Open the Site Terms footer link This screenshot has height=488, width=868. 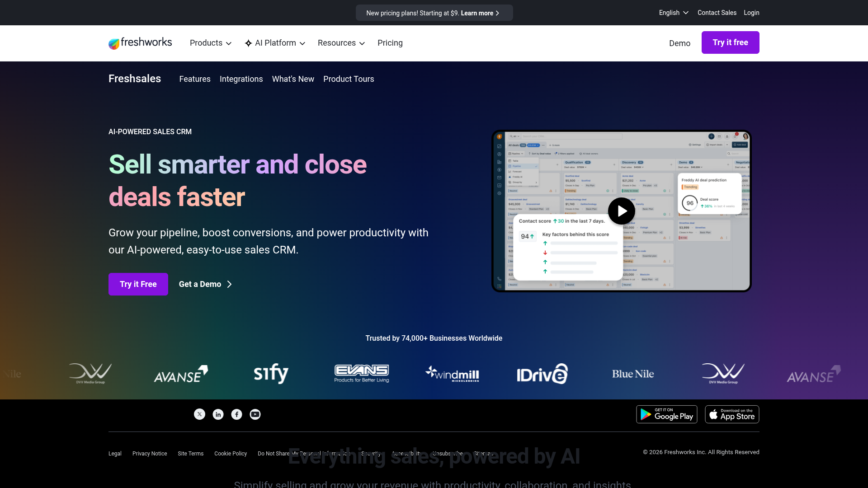(191, 454)
